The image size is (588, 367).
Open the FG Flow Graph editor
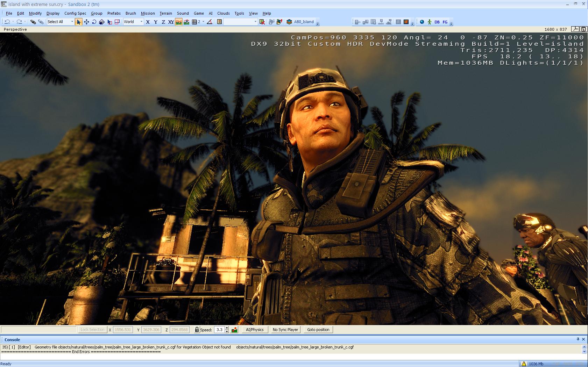445,22
